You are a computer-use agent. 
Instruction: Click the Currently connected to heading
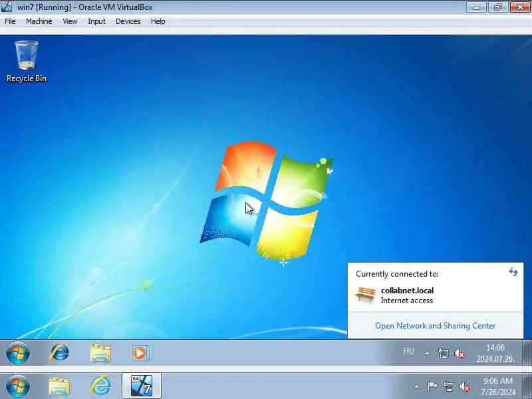click(x=397, y=274)
